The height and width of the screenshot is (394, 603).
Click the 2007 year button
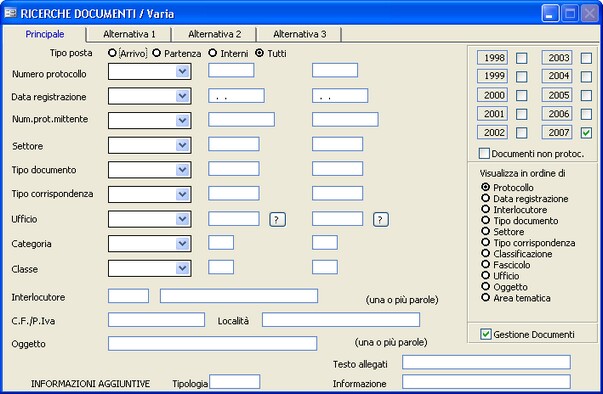click(557, 132)
